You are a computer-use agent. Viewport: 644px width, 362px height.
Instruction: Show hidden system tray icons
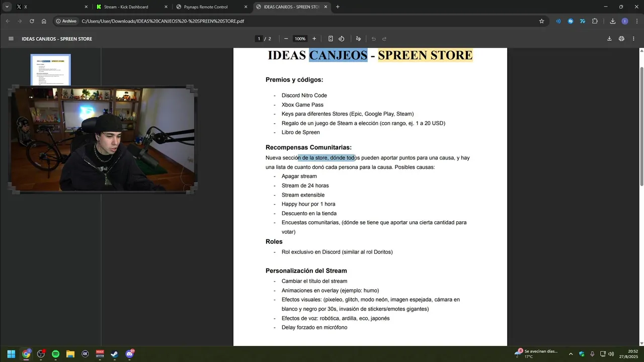tap(571, 354)
